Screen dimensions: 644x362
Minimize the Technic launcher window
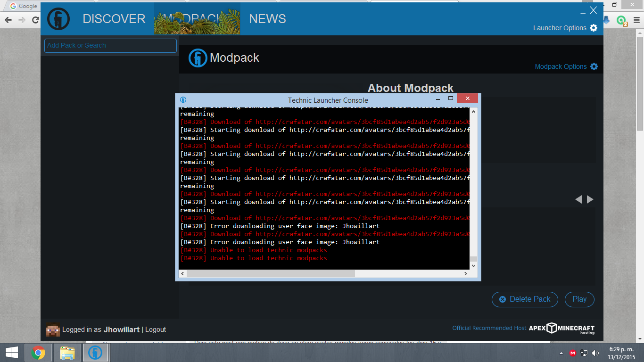tap(583, 12)
